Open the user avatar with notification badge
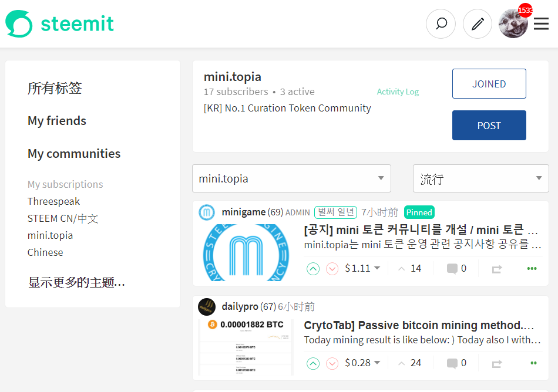Image resolution: width=558 pixels, height=392 pixels. click(513, 24)
